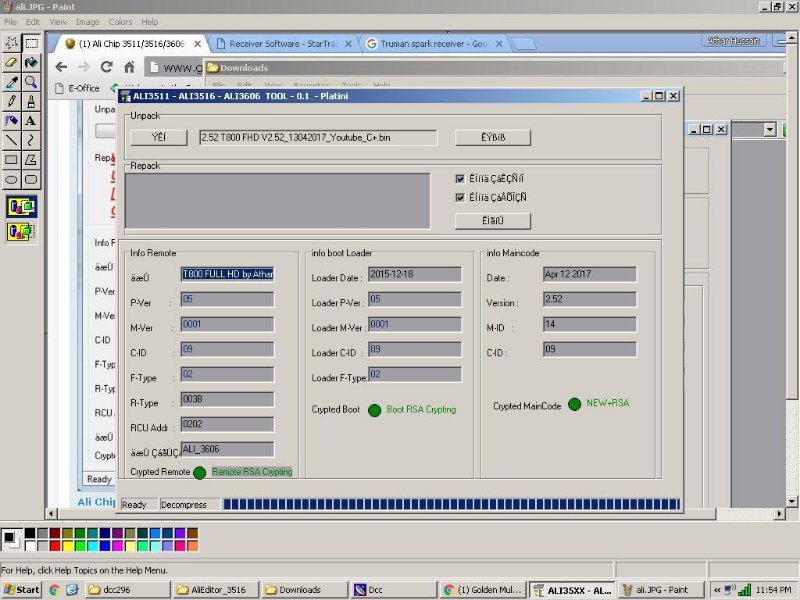Choose the Brush tool
Image resolution: width=800 pixels, height=600 pixels.
point(31,101)
